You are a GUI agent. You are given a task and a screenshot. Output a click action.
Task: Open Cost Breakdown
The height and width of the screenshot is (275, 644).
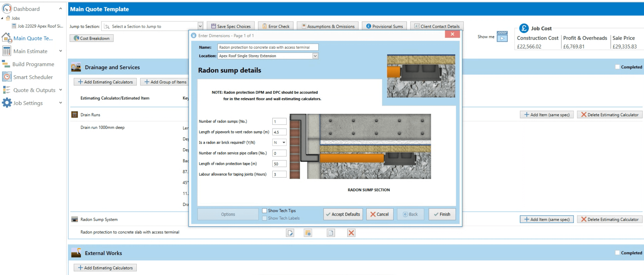[x=92, y=38]
